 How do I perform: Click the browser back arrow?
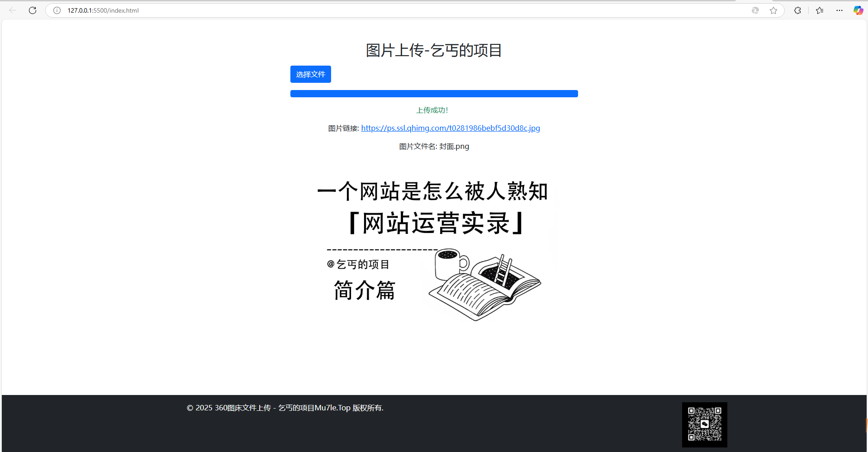point(12,10)
